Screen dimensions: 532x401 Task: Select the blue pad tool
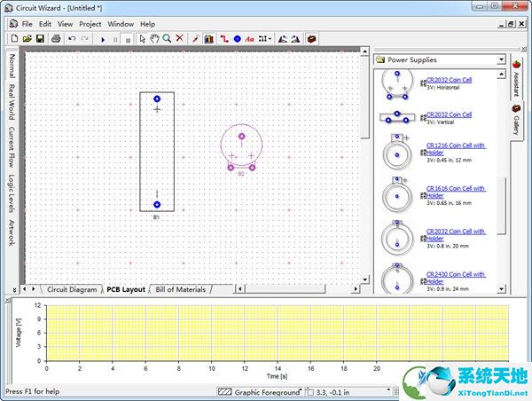(x=237, y=39)
